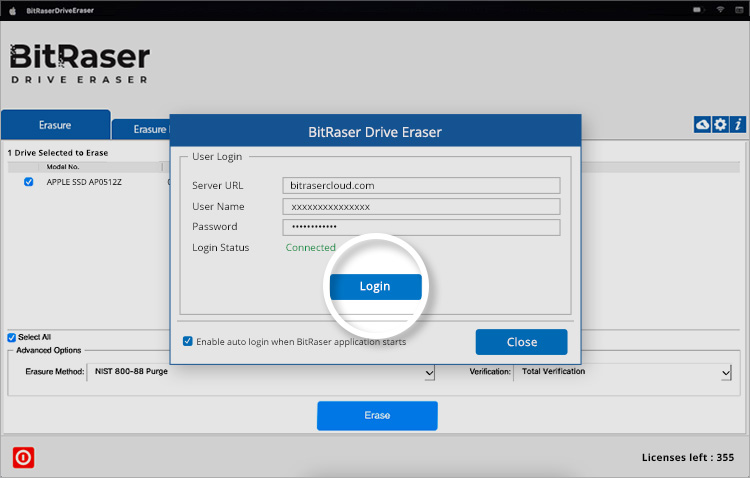The height and width of the screenshot is (478, 750).
Task: Open the second Erasure tab behind dialog
Action: click(x=141, y=129)
